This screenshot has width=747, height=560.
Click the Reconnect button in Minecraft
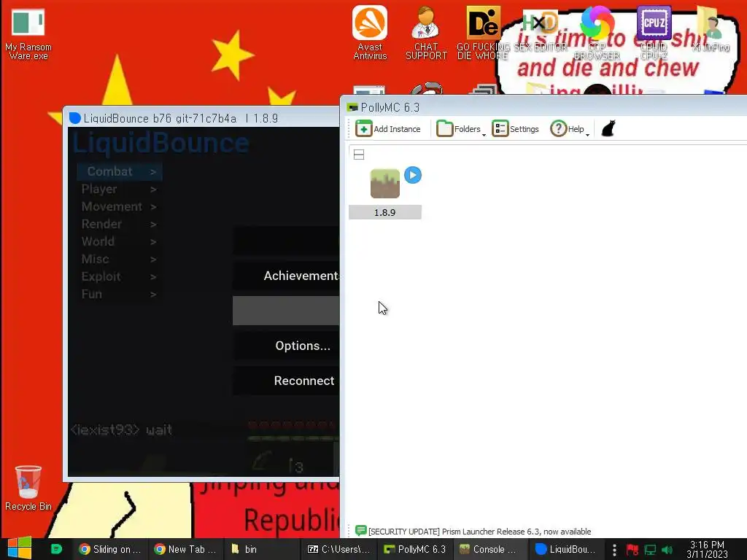(286, 381)
